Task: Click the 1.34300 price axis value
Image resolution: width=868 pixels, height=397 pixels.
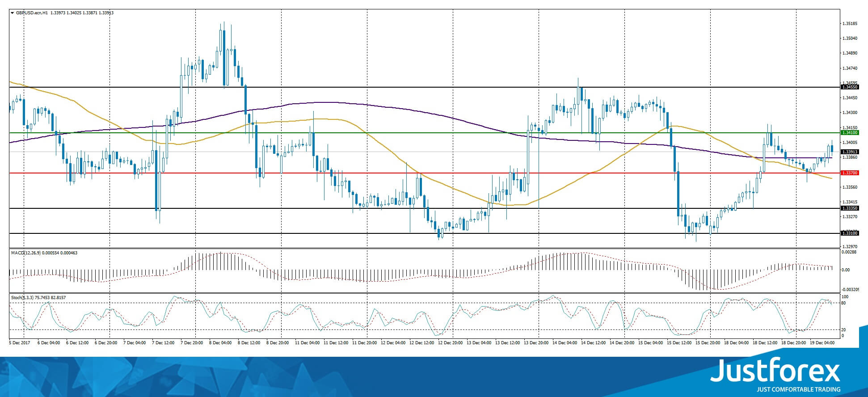Action: pyautogui.click(x=850, y=113)
